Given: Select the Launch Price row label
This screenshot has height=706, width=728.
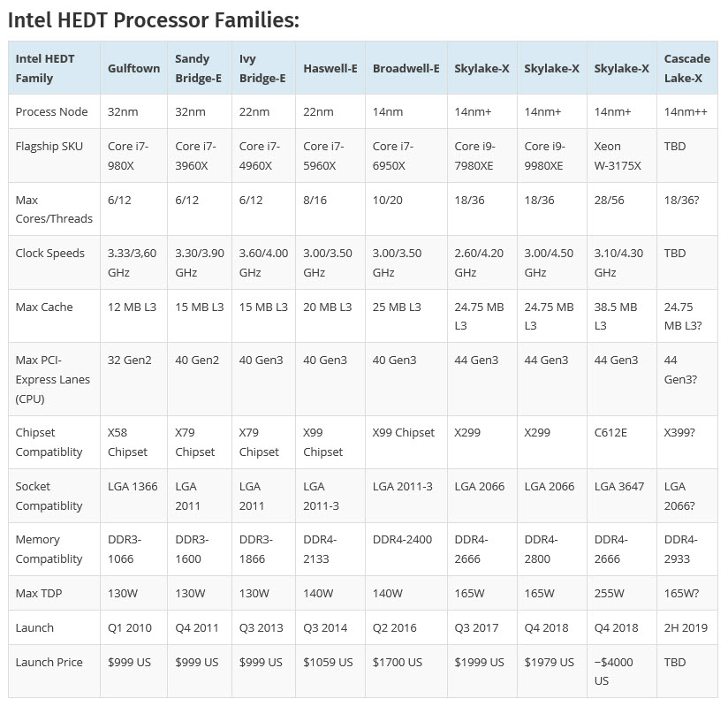Looking at the screenshot, I should pos(48,662).
